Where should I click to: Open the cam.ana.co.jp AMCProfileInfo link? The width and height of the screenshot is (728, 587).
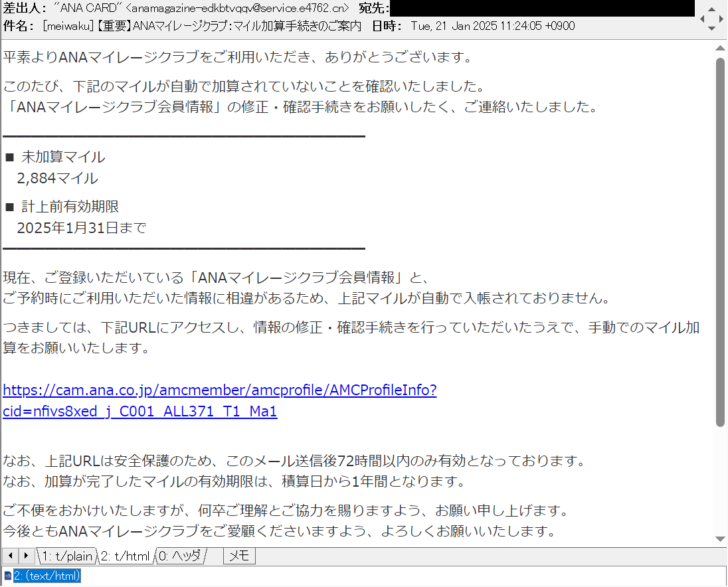pos(220,400)
